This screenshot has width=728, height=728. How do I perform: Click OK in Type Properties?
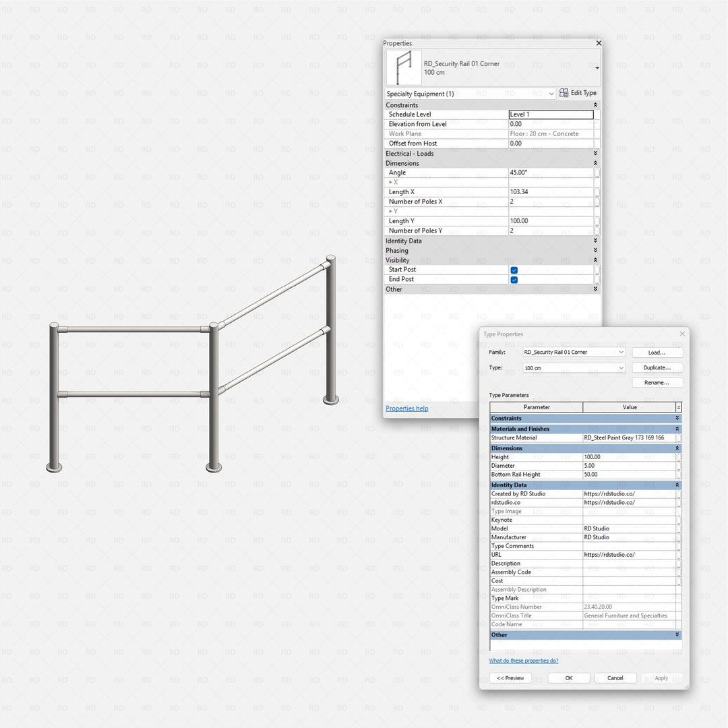(x=569, y=678)
